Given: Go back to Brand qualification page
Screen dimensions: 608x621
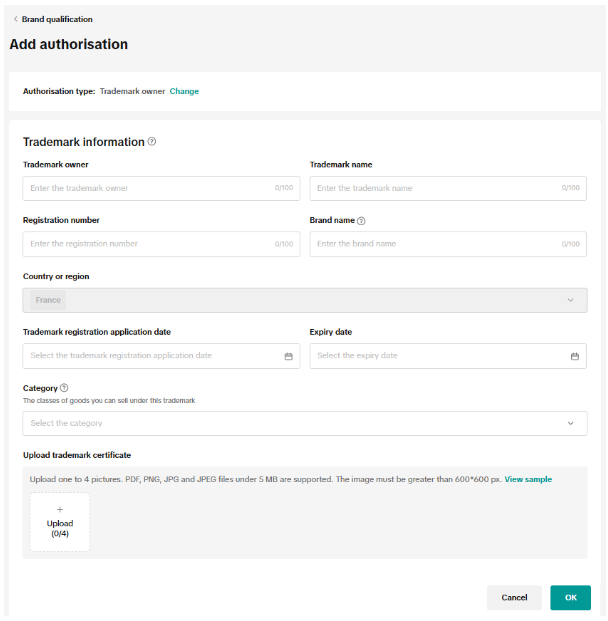Looking at the screenshot, I should pyautogui.click(x=57, y=19).
